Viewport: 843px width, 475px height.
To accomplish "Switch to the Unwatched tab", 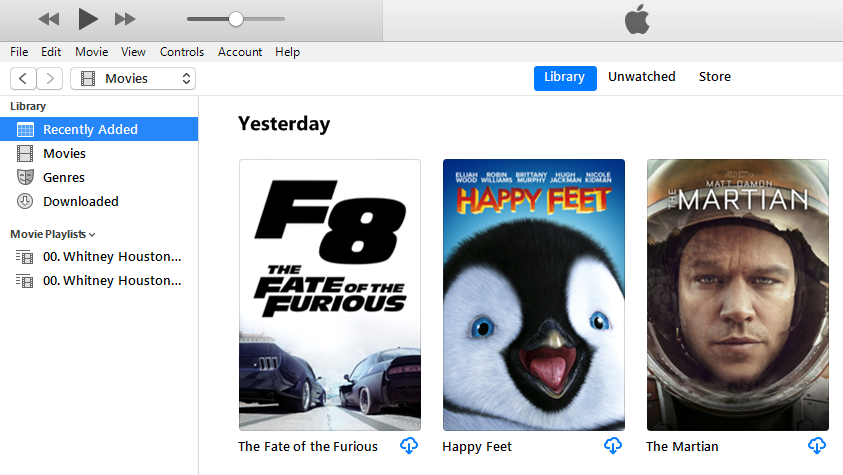I will [x=641, y=77].
